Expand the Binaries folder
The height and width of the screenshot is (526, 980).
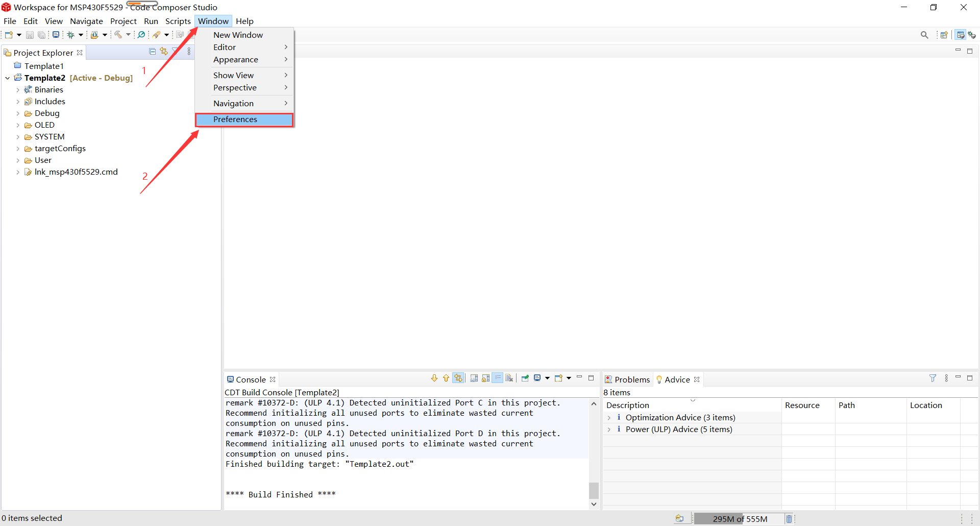[x=18, y=90]
